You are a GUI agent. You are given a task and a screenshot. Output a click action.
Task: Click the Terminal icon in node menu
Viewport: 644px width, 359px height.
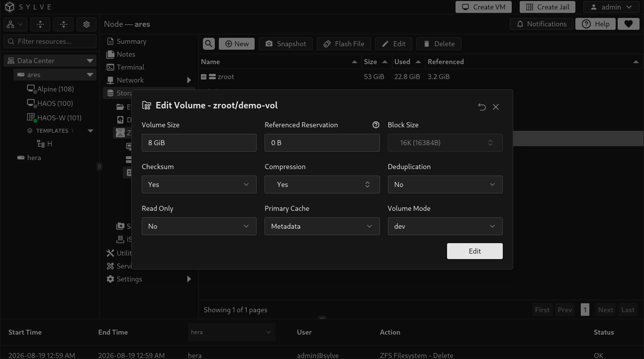110,67
